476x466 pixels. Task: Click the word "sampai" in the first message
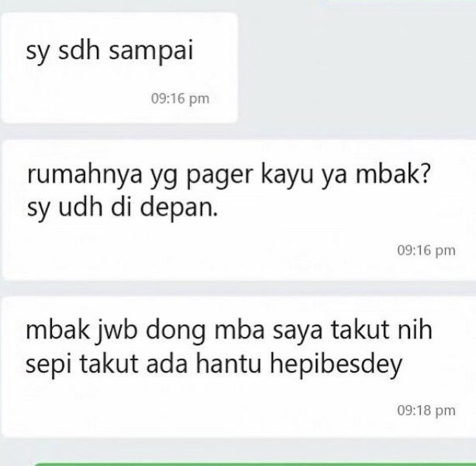pyautogui.click(x=151, y=51)
